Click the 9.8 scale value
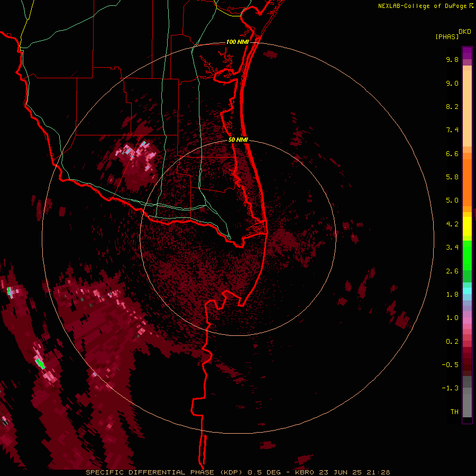 (452, 60)
